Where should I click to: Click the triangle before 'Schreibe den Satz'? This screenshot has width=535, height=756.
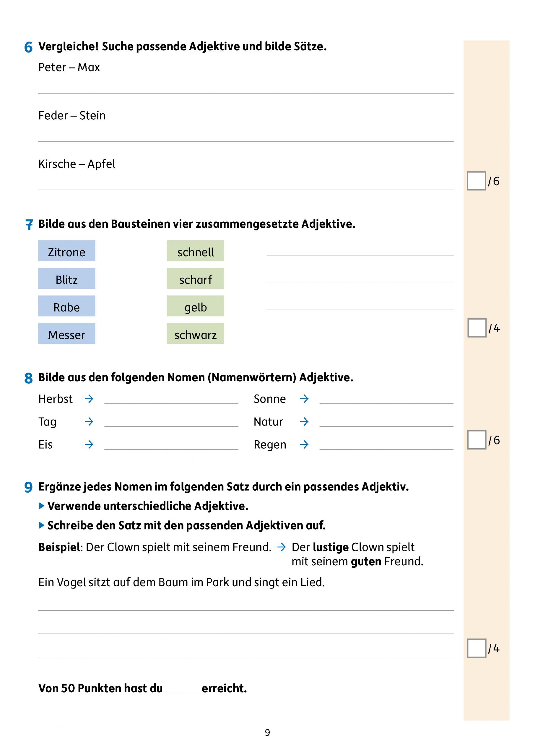click(x=42, y=525)
